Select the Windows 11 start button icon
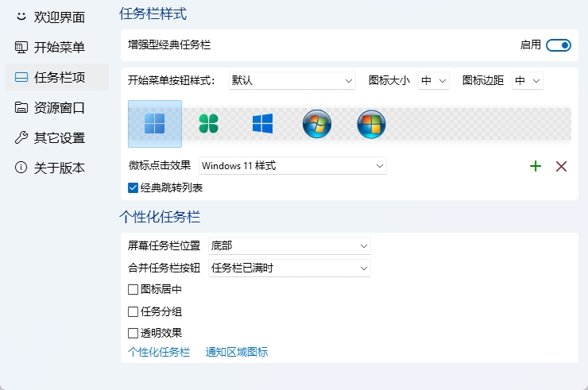The width and height of the screenshot is (588, 390). click(x=155, y=124)
